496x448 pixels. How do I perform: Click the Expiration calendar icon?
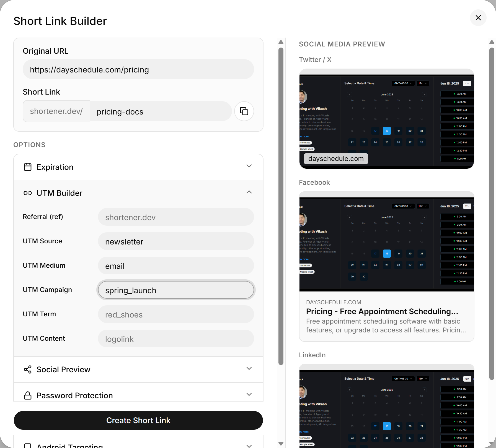28,167
